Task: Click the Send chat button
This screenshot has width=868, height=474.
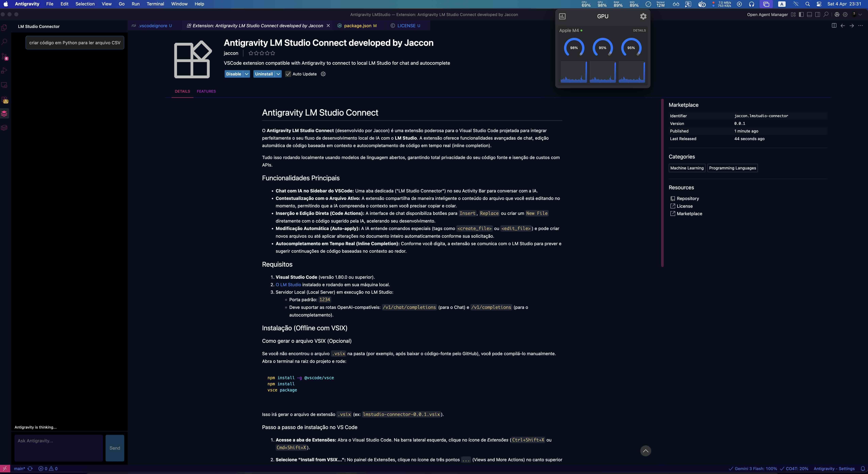Action: pyautogui.click(x=115, y=448)
